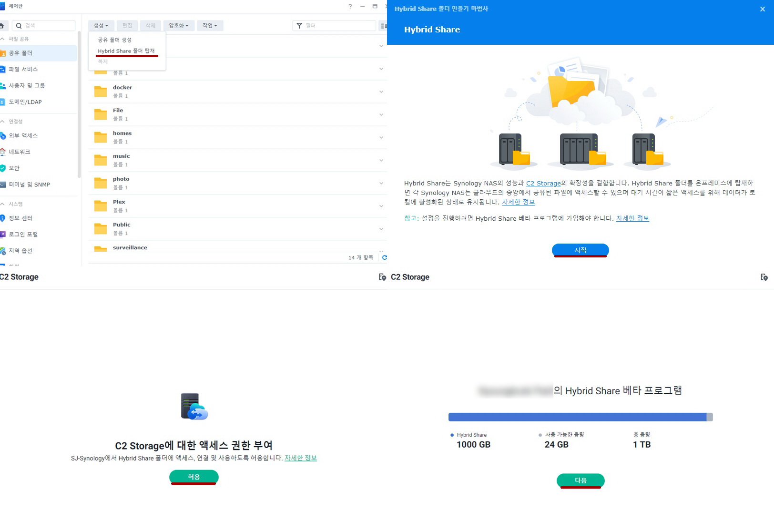Open 자세한 정보 link beside access permission text
The height and width of the screenshot is (532, 774).
301,458
